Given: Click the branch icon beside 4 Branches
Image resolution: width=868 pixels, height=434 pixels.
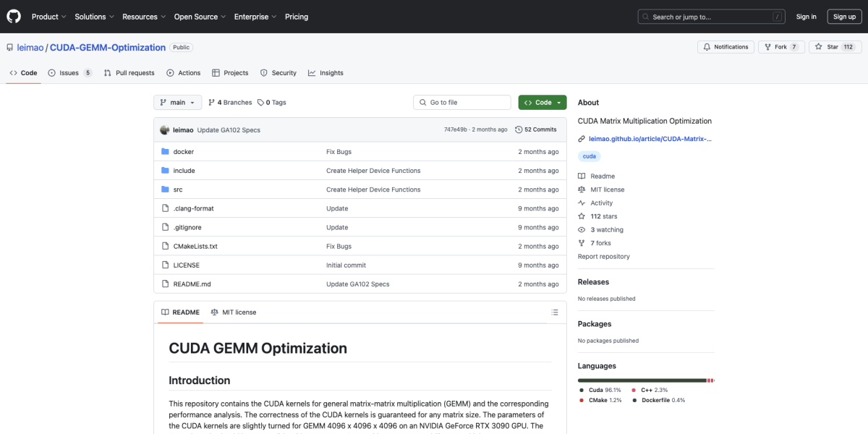Looking at the screenshot, I should tap(211, 103).
